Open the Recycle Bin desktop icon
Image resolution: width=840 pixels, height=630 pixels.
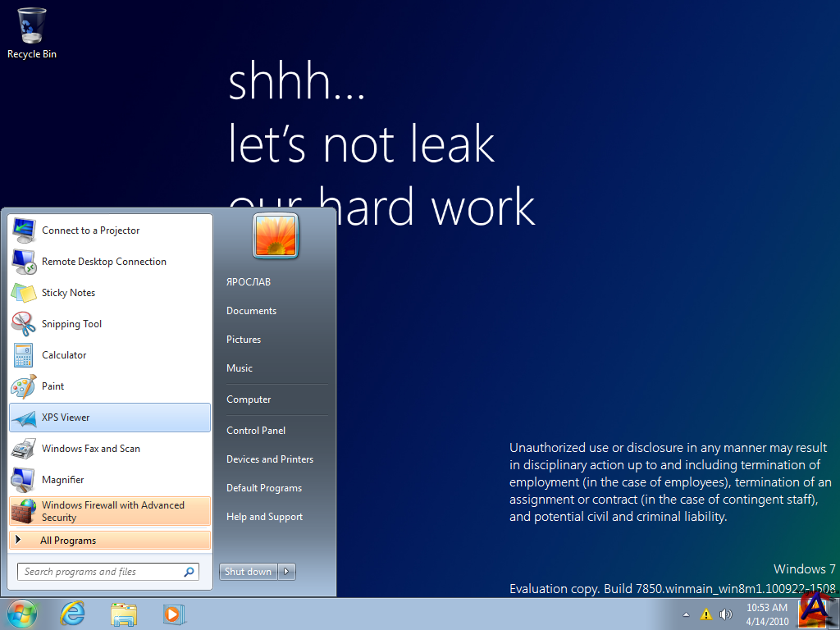(31, 26)
